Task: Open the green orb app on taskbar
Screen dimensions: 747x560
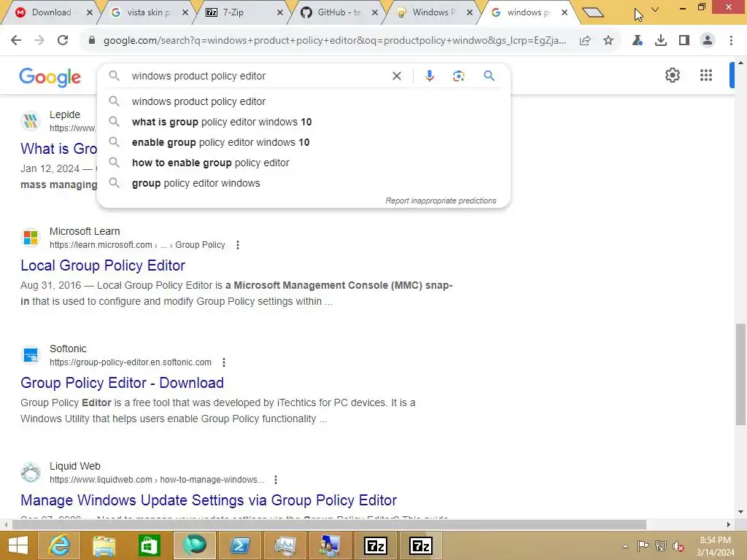Action: [x=194, y=545]
